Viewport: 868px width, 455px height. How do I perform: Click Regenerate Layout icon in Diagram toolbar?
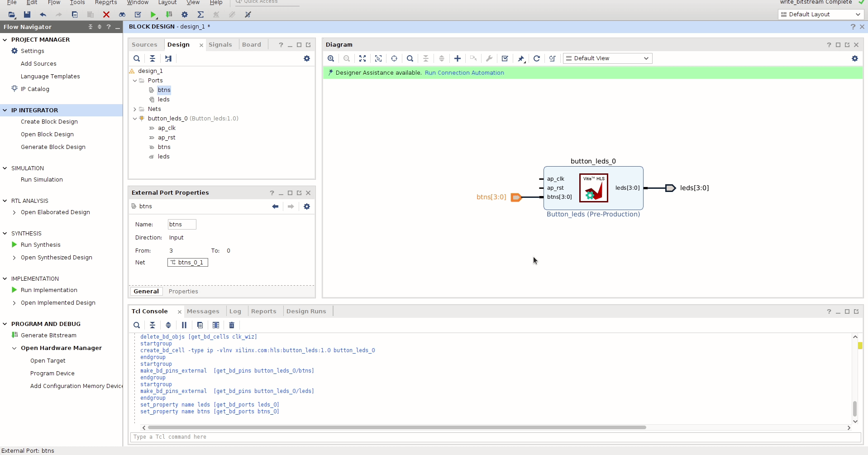(537, 58)
